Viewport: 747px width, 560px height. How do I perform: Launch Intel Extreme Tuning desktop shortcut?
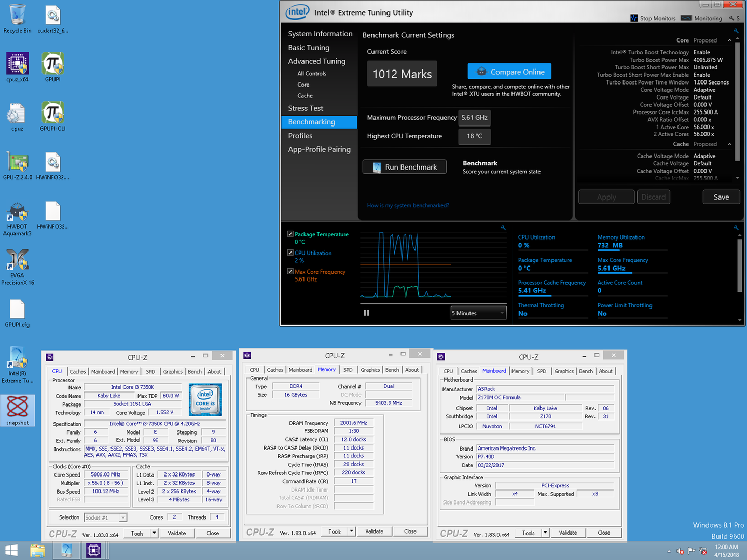pos(17,365)
